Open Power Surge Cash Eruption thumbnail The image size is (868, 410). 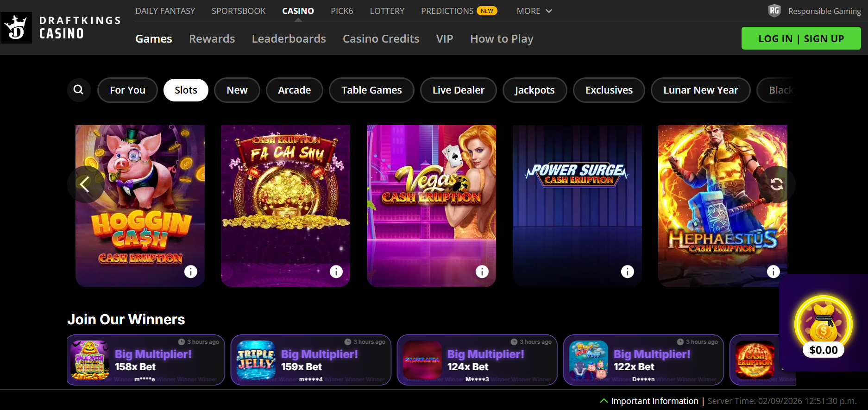click(577, 206)
